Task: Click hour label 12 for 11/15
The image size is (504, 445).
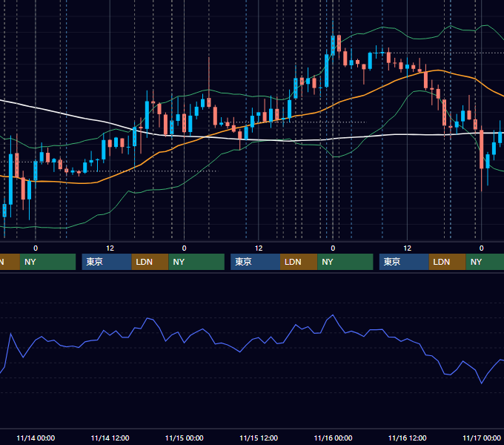Action: 259,248
